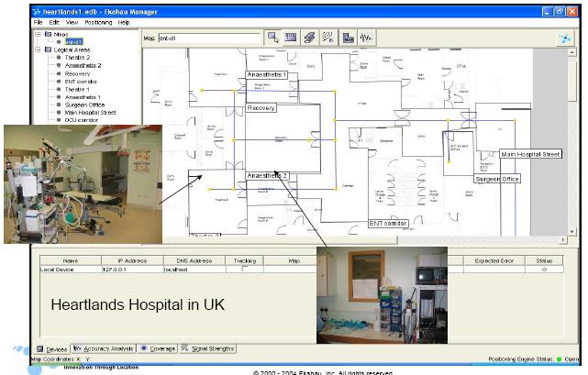Collapse the Logical Areas tree node
This screenshot has width=588, height=375.
[x=38, y=50]
